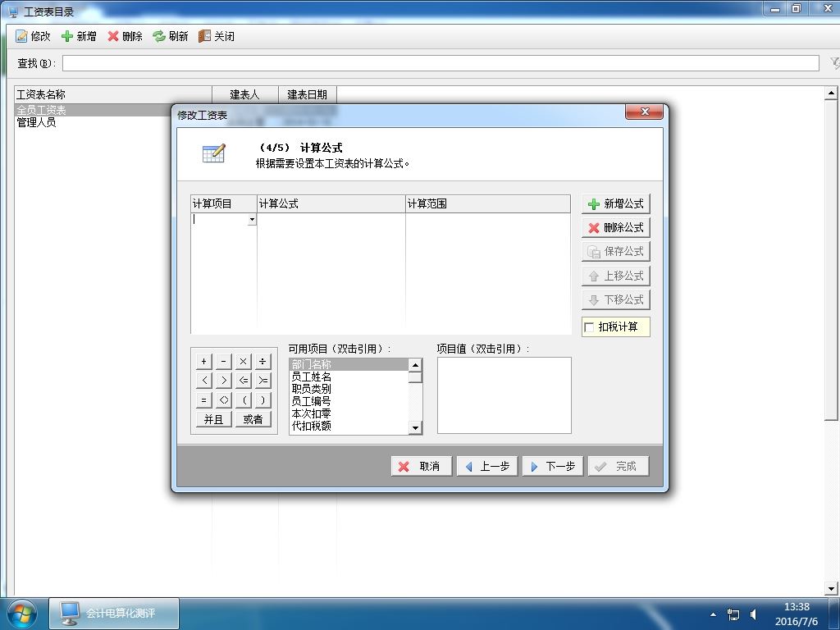Select 本次扣零 in available items
This screenshot has height=630, width=840.
(x=349, y=413)
